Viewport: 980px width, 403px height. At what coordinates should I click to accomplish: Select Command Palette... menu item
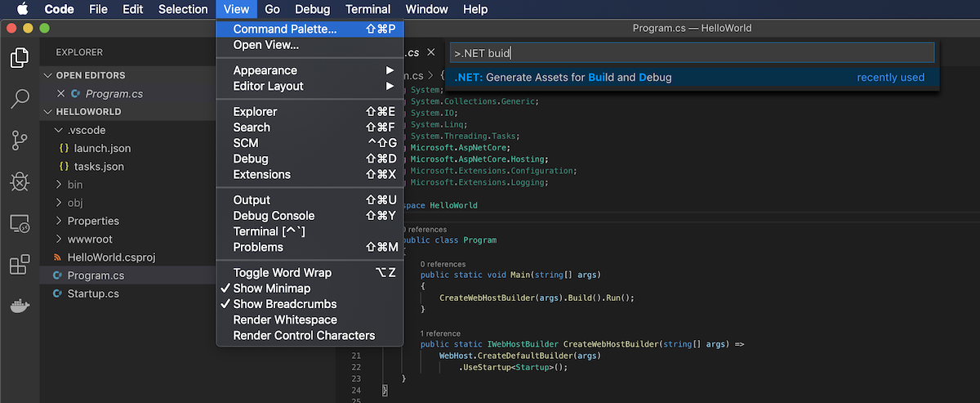[310, 29]
